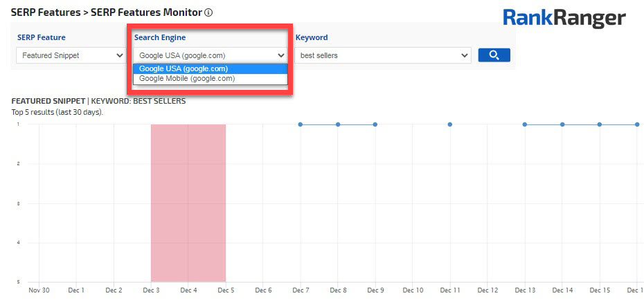Viewport: 644px width, 307px height.
Task: Click the Dec 15 data point
Action: (600, 124)
